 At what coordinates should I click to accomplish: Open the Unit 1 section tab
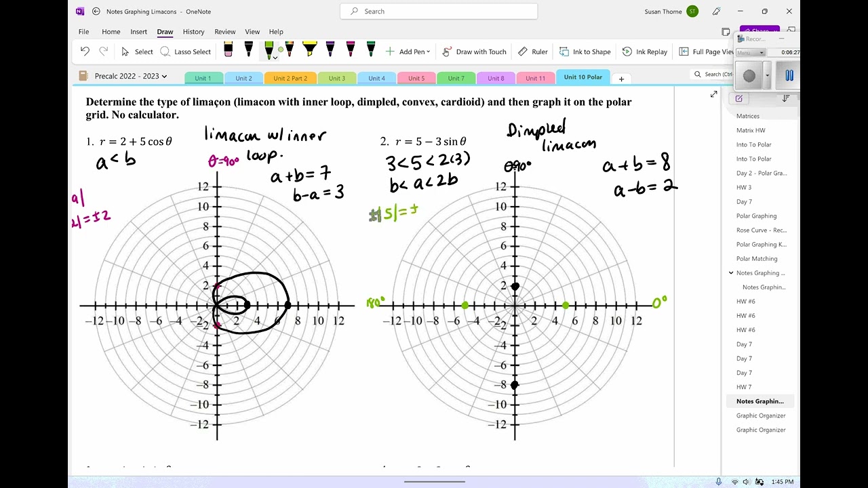point(203,78)
